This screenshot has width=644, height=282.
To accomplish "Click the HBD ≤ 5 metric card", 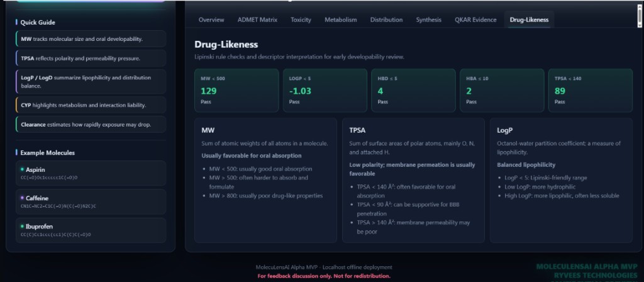I will [x=413, y=91].
